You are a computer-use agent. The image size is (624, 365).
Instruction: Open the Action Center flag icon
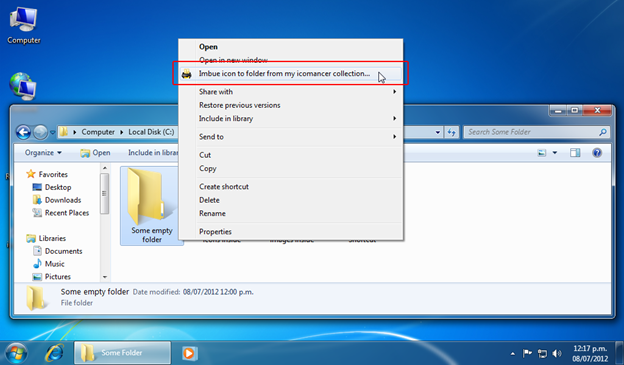point(527,353)
